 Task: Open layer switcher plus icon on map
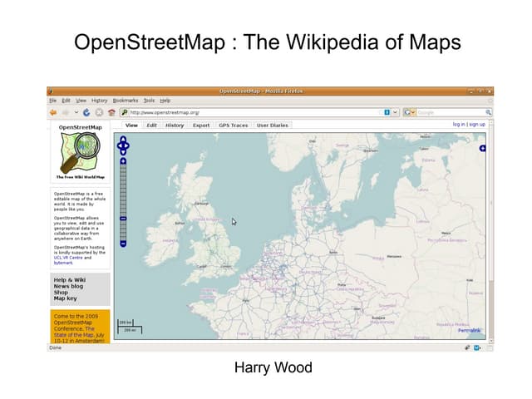483,148
